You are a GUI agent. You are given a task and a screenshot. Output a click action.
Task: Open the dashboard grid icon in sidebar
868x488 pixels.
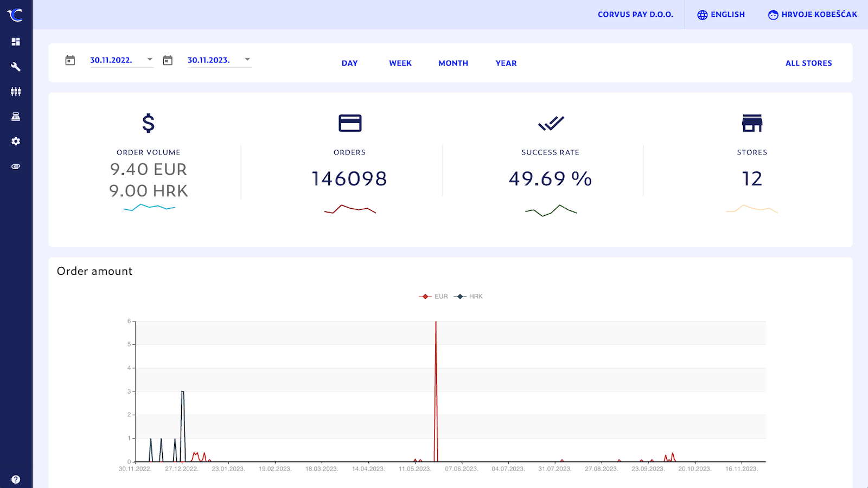tap(16, 42)
